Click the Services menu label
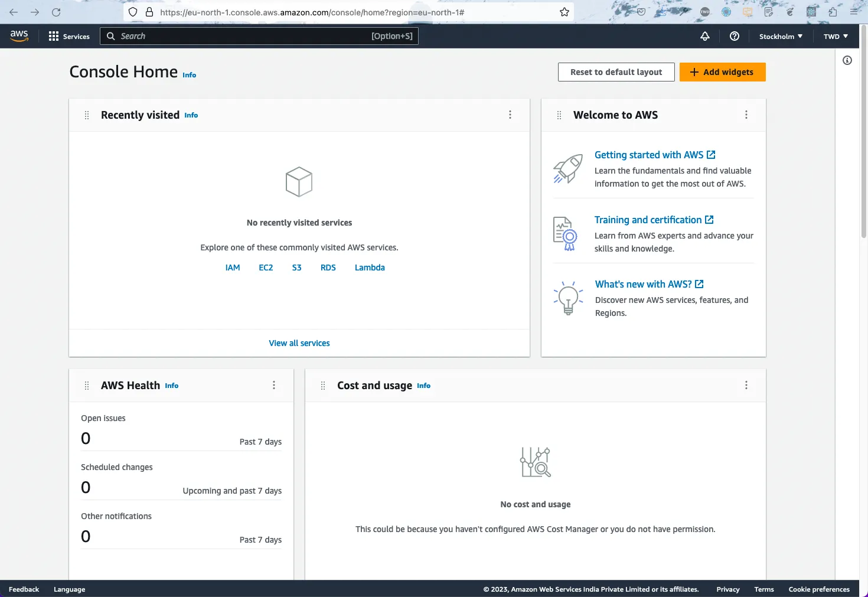 [76, 37]
